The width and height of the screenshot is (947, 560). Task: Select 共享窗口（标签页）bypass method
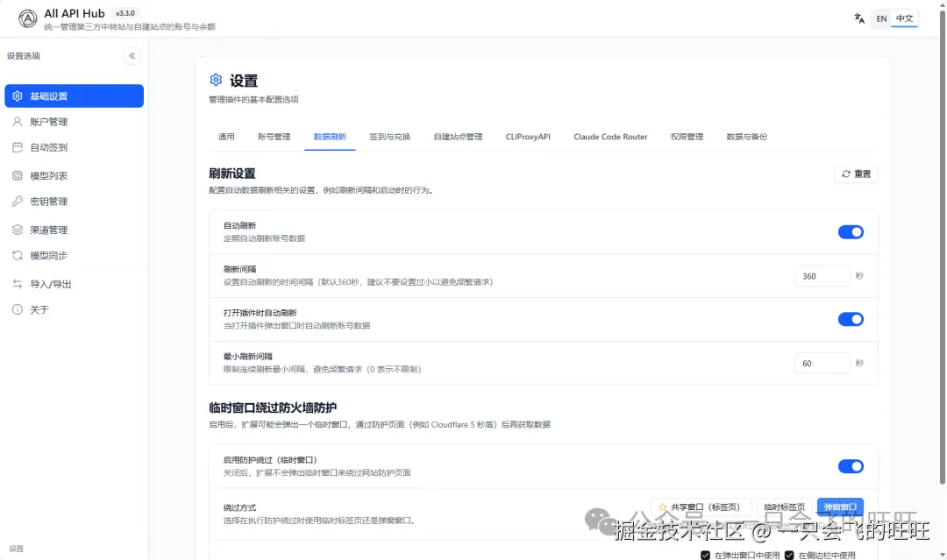[701, 507]
